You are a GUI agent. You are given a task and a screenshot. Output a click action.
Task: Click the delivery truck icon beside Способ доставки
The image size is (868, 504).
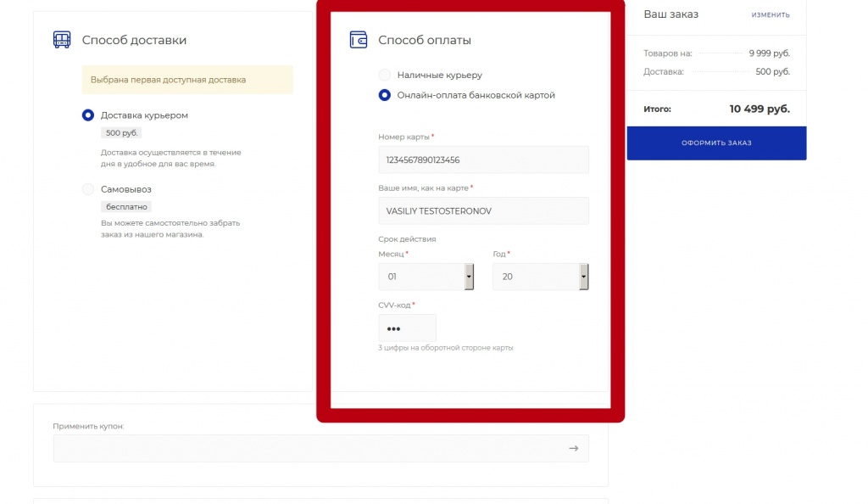pyautogui.click(x=62, y=40)
